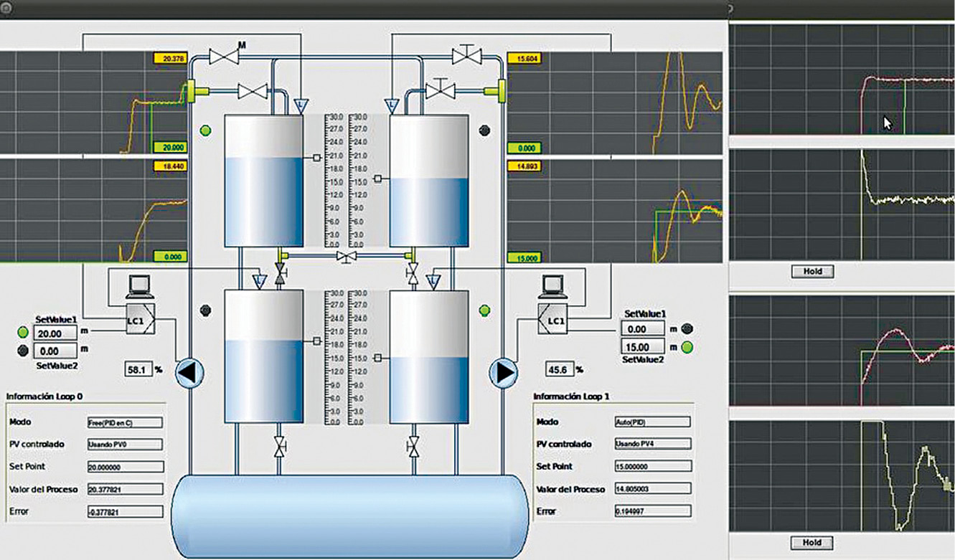Click green indicator beside upper left tank
Screen dimensions: 955x560
pos(205,130)
